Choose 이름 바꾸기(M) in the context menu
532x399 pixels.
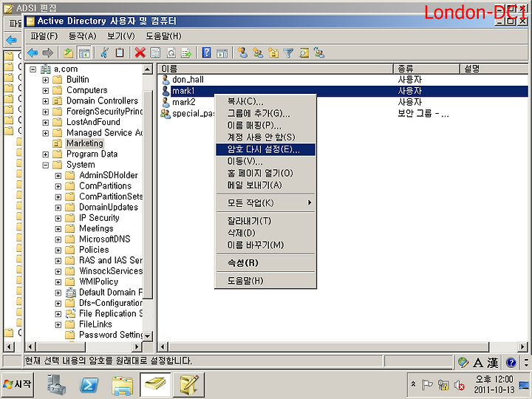pyautogui.click(x=266, y=245)
